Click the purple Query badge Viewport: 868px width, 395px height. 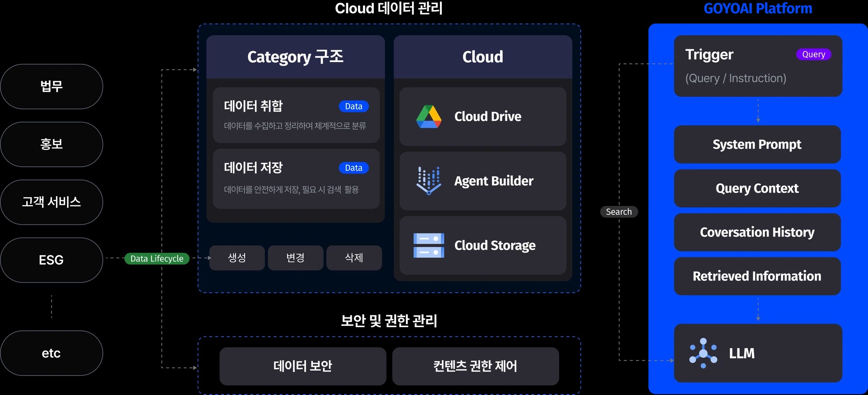pyautogui.click(x=814, y=54)
